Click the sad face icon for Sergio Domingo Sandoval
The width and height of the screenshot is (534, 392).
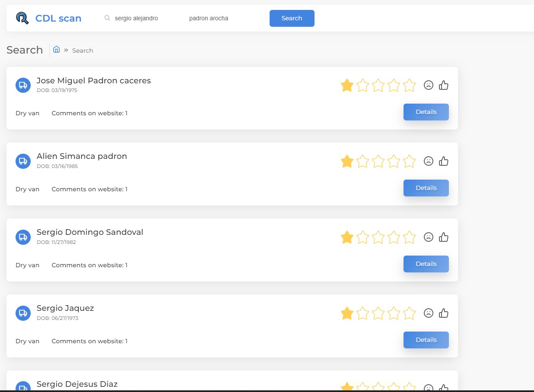(x=428, y=237)
